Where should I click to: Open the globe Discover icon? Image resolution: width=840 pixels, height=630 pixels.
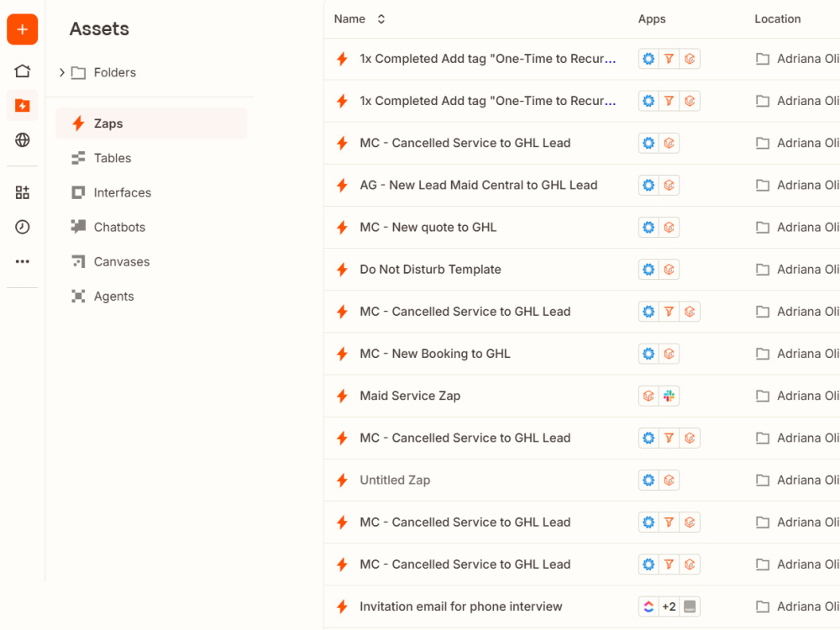pos(22,139)
